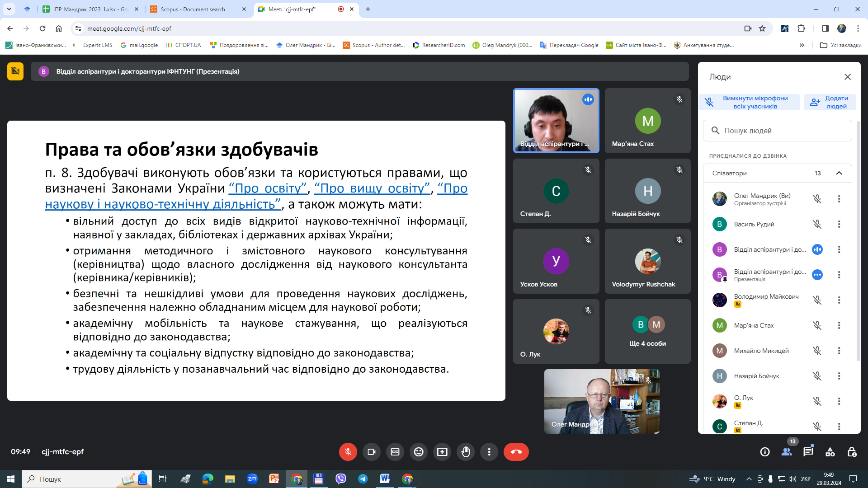The image size is (868, 488).
Task: Turn off the camera in the call controls
Action: click(371, 451)
